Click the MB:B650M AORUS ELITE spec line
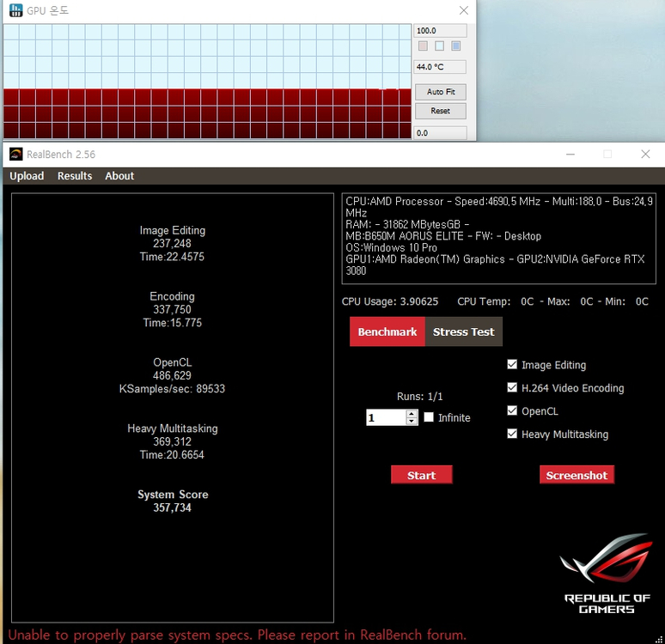665x644 pixels. tap(443, 236)
